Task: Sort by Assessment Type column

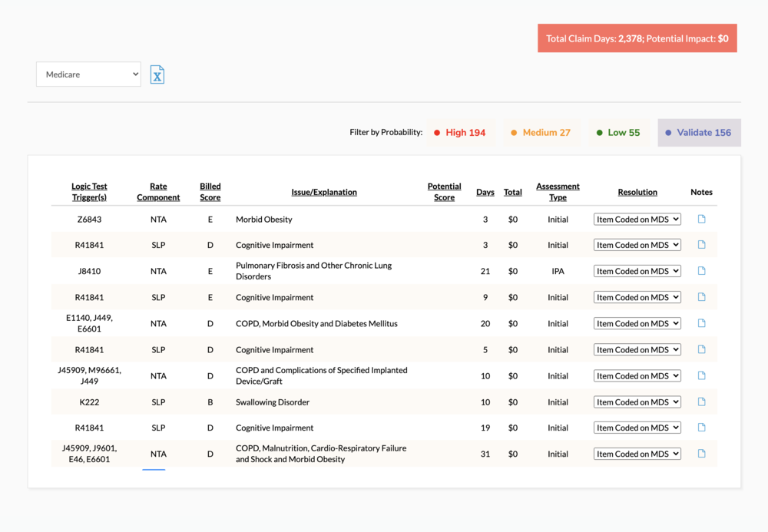Action: click(x=558, y=192)
